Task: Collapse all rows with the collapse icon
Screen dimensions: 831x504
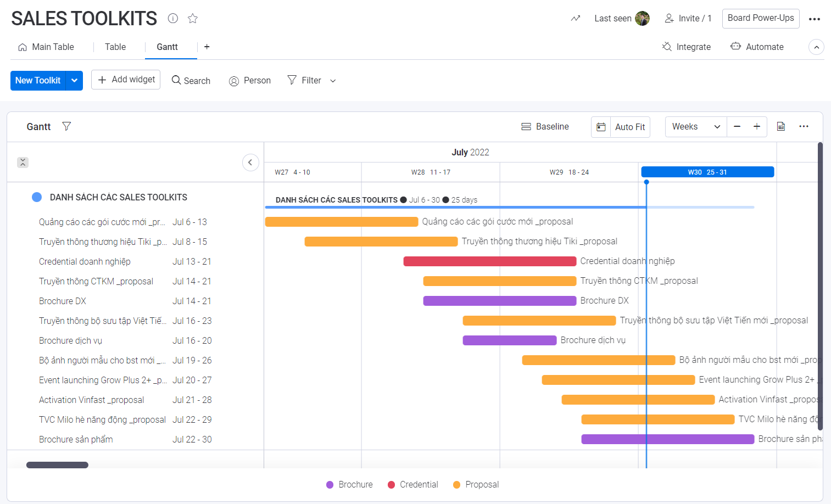Action: point(23,163)
